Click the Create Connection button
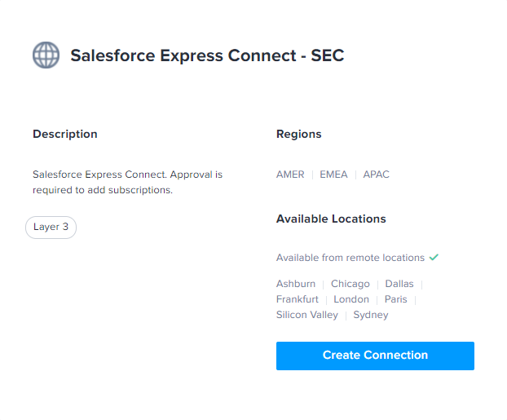Viewport: 507px width, 420px height. (x=375, y=356)
